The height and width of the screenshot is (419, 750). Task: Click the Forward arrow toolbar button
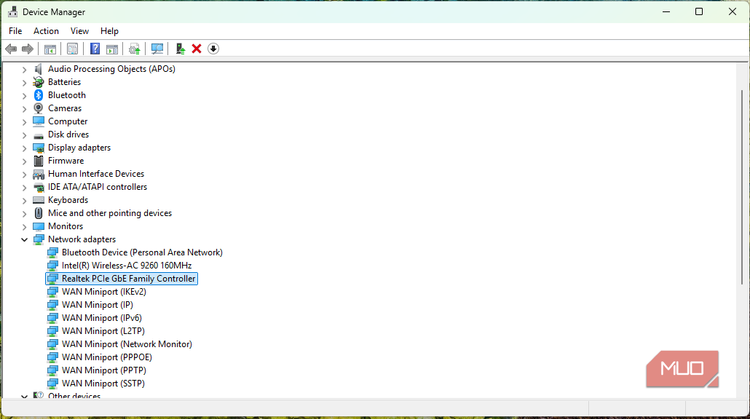pos(27,49)
